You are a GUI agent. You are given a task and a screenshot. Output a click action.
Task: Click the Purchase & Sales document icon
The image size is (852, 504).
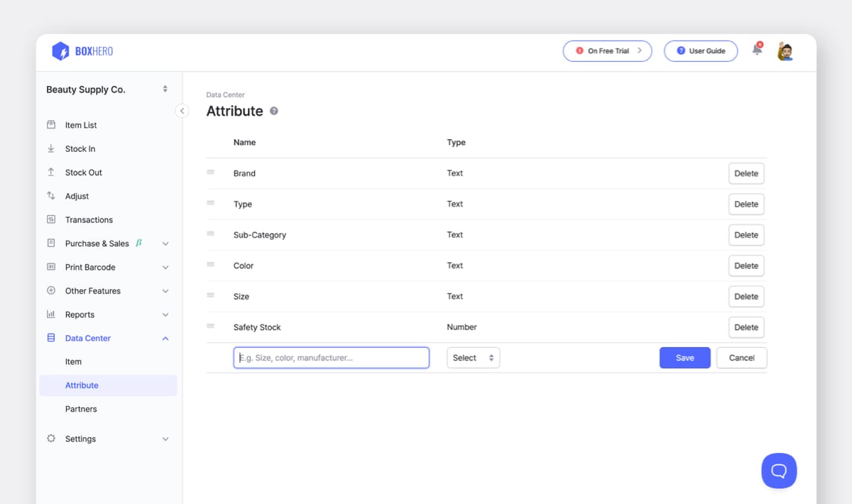tap(50, 243)
